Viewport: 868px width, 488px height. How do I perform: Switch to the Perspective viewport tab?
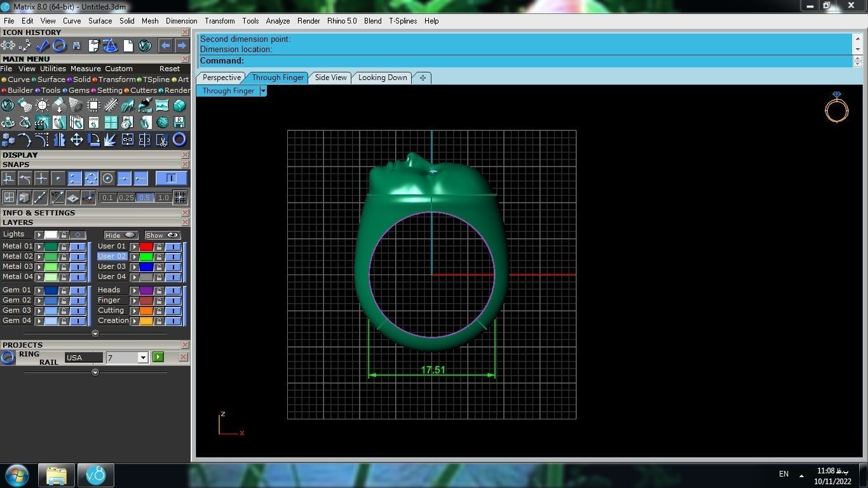(221, 78)
